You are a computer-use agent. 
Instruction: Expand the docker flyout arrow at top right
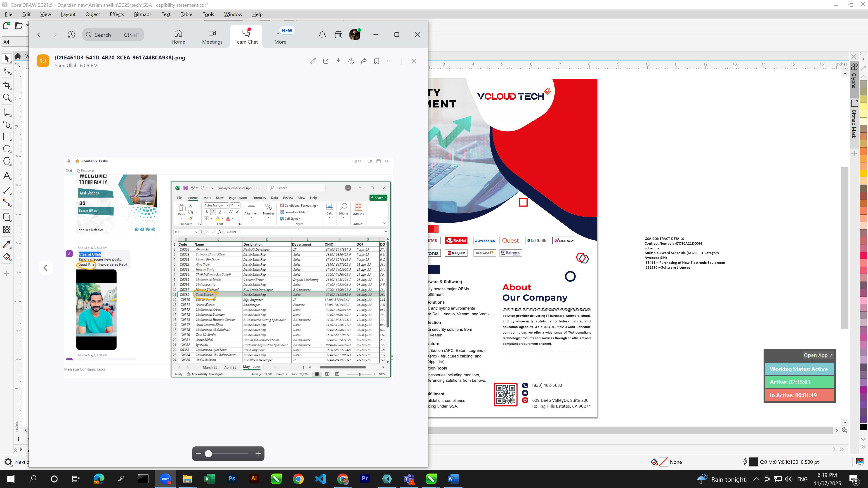coord(863,59)
